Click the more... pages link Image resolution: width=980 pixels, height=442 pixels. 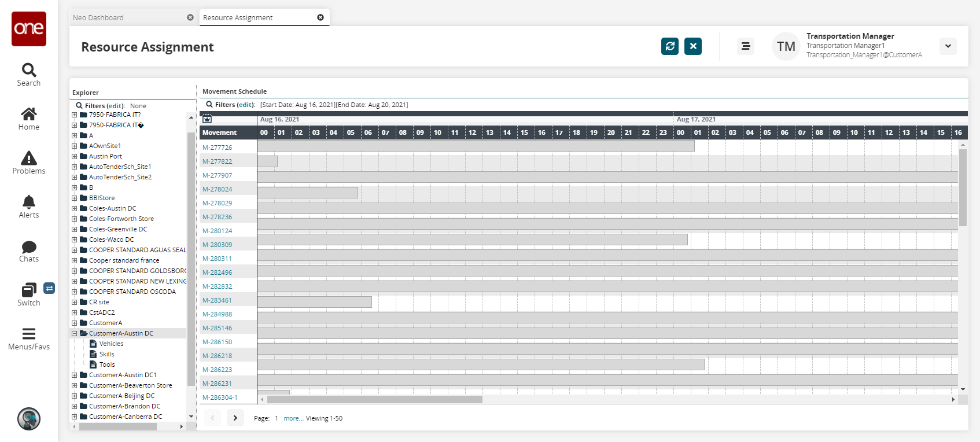[x=293, y=418]
